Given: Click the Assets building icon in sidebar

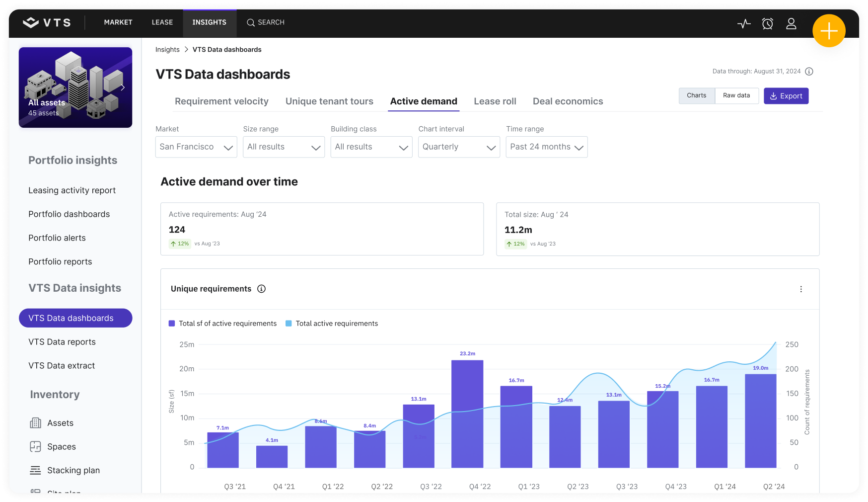Looking at the screenshot, I should 36,423.
